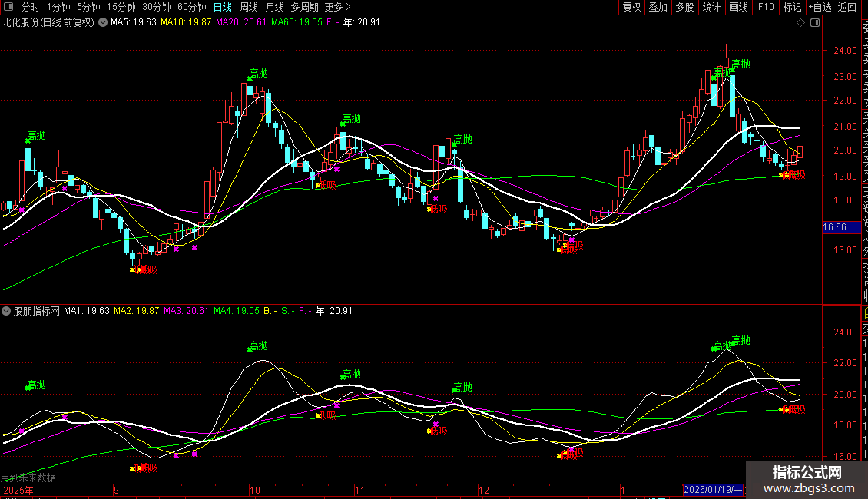Open indicator menu beside 北化股份 title

103,22
